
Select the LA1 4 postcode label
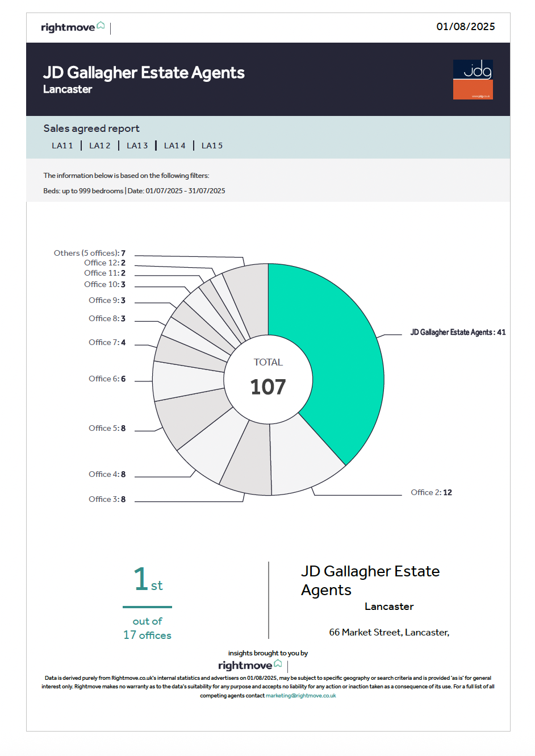[x=175, y=146]
